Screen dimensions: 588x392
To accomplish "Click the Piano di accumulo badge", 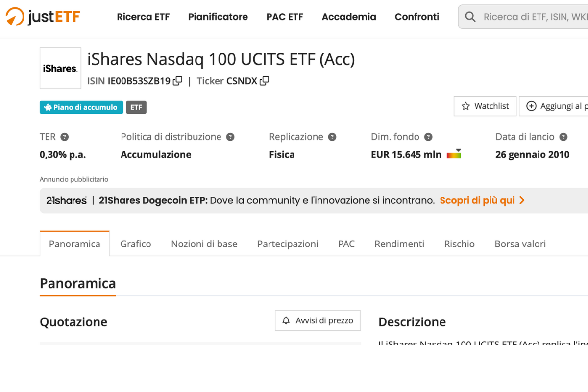I will pyautogui.click(x=81, y=107).
